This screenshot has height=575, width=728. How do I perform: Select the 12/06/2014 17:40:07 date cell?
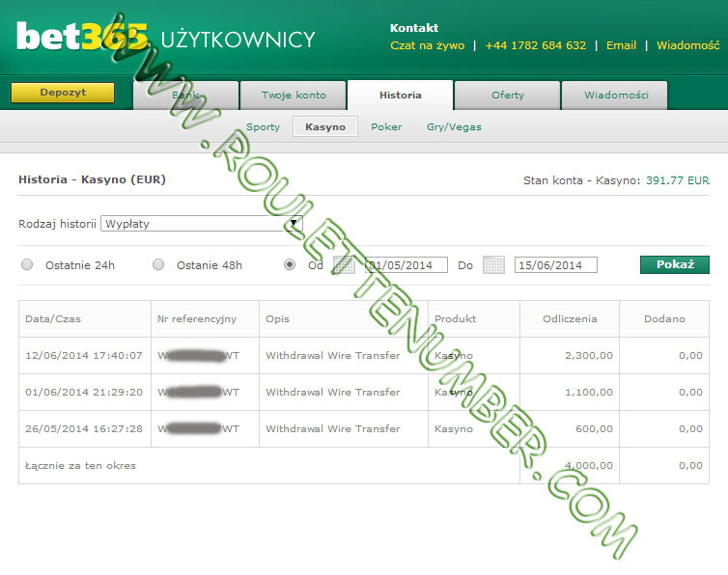[x=84, y=355]
